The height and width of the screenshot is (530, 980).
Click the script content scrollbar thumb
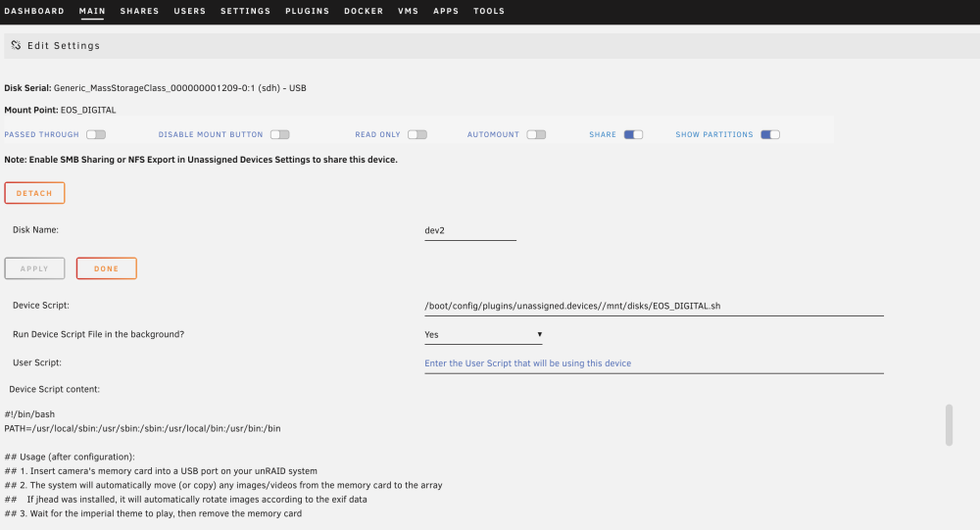coord(949,425)
